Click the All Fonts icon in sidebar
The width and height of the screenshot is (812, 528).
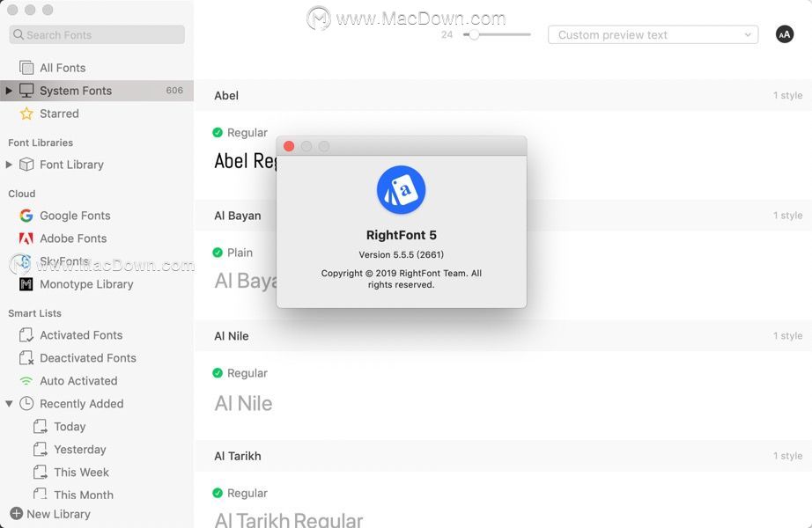(x=26, y=68)
